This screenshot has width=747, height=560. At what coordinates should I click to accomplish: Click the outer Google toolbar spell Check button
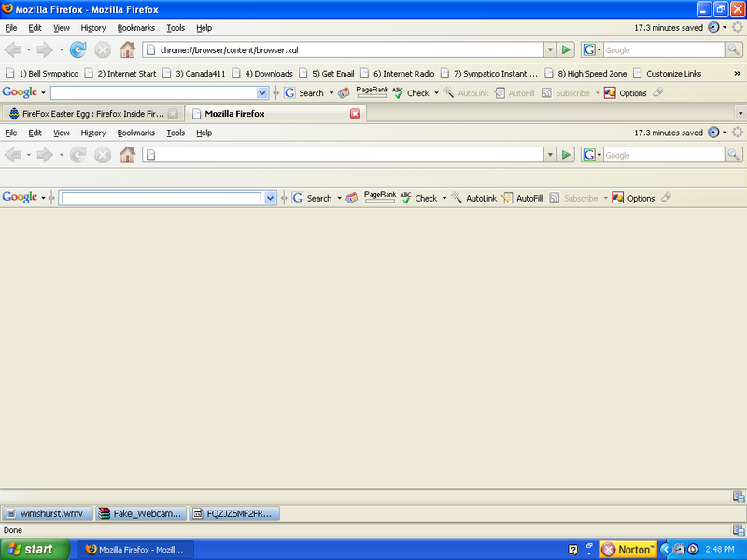pyautogui.click(x=411, y=93)
